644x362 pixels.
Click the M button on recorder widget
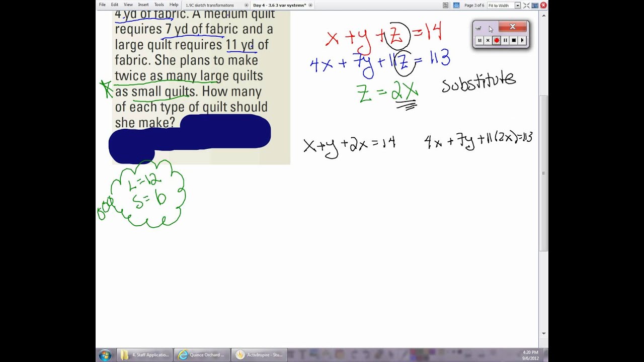479,40
